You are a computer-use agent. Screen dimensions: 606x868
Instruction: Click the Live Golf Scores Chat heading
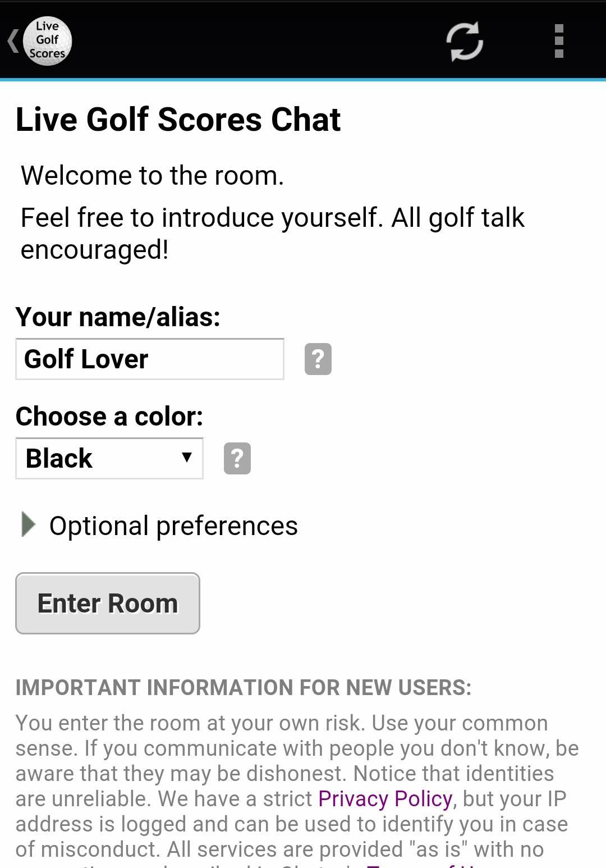178,120
